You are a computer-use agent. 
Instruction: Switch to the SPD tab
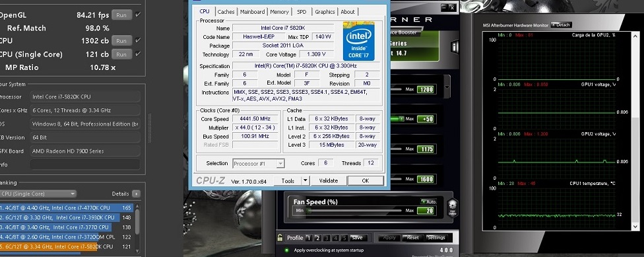pos(302,12)
